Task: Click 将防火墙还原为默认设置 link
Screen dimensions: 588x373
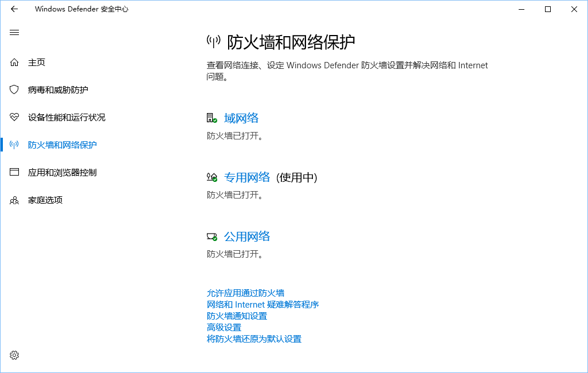Action: 254,339
